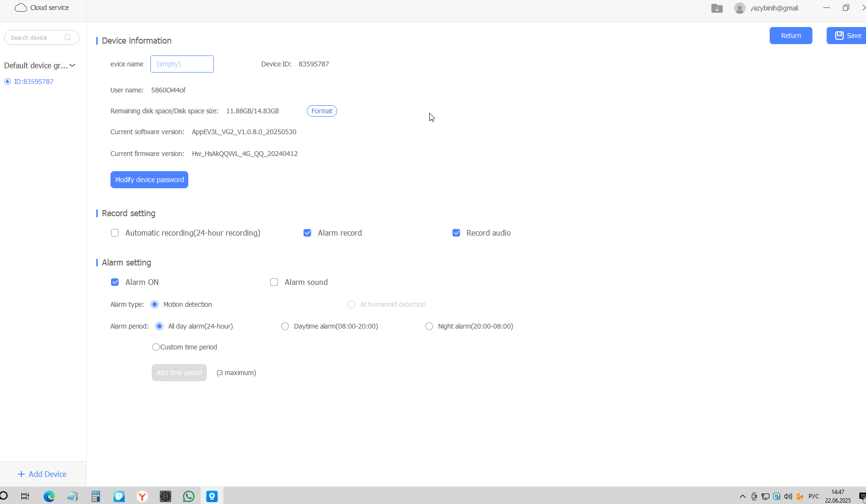
Task: Click the orange cube tray icon
Action: 800,496
